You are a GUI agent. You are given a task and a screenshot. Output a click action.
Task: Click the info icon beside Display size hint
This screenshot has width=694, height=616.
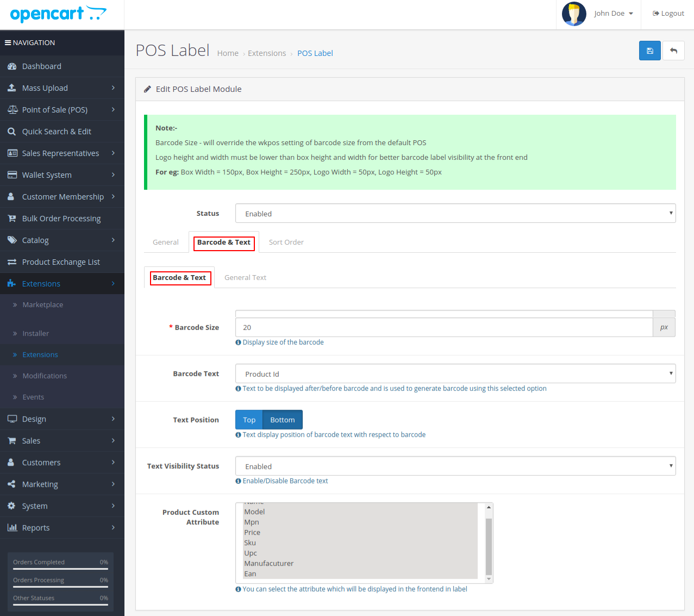pyautogui.click(x=238, y=343)
